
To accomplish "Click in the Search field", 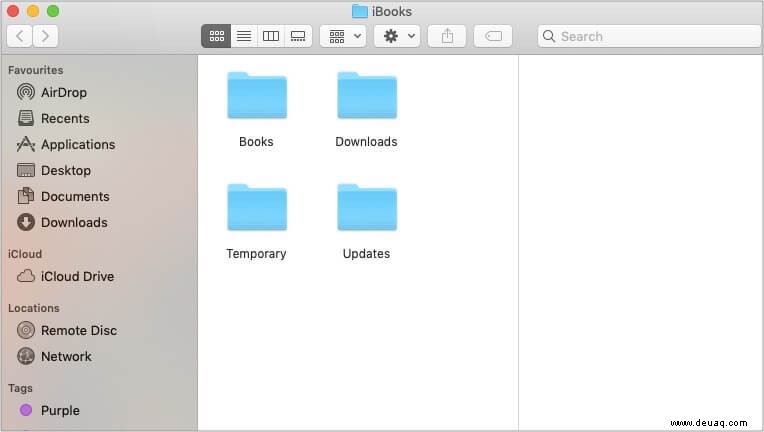I will click(x=649, y=36).
